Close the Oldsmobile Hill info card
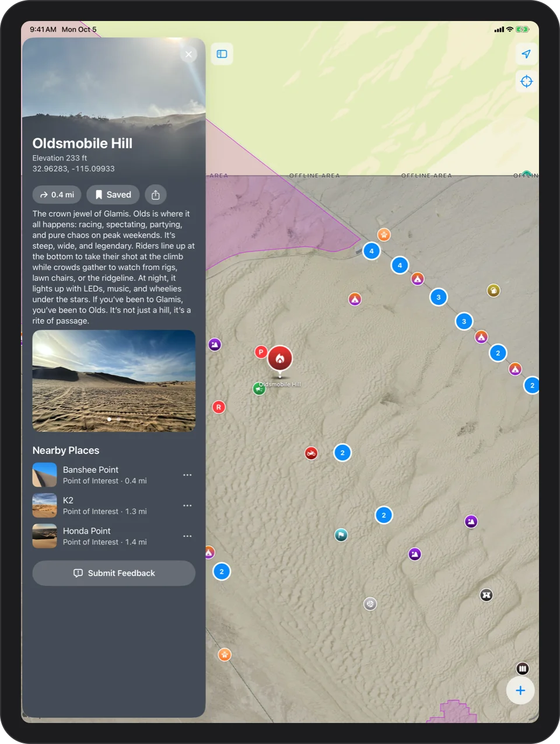Image resolution: width=560 pixels, height=744 pixels. [x=188, y=54]
